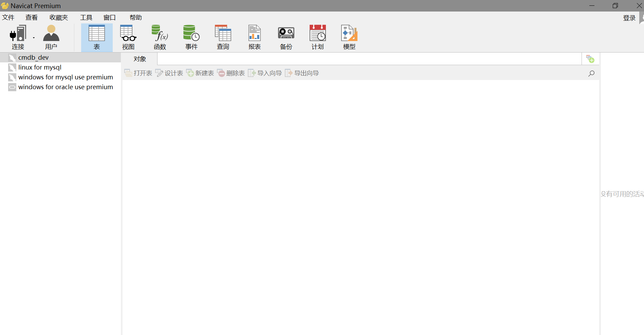Screen dimensions: 644x335
Task: Open the 查看 menu
Action: [32, 18]
